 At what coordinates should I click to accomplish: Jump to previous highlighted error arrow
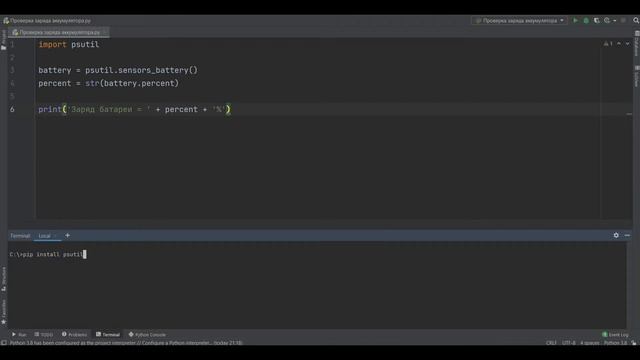619,44
